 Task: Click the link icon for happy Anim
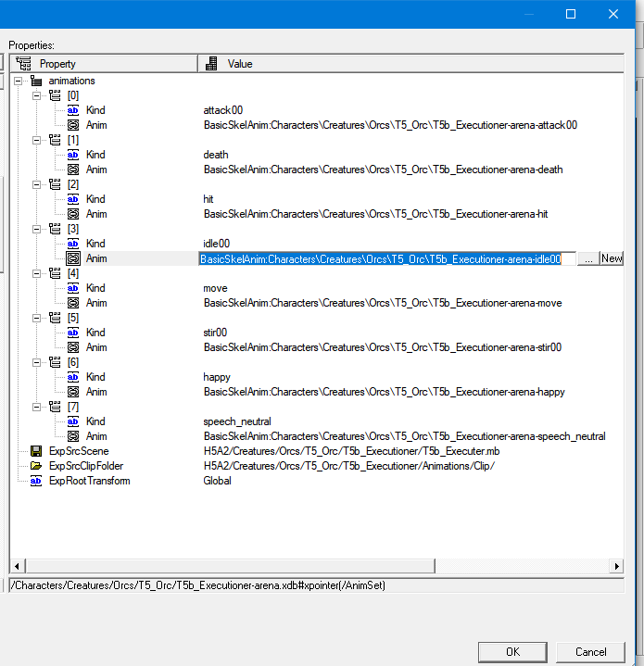click(x=73, y=392)
